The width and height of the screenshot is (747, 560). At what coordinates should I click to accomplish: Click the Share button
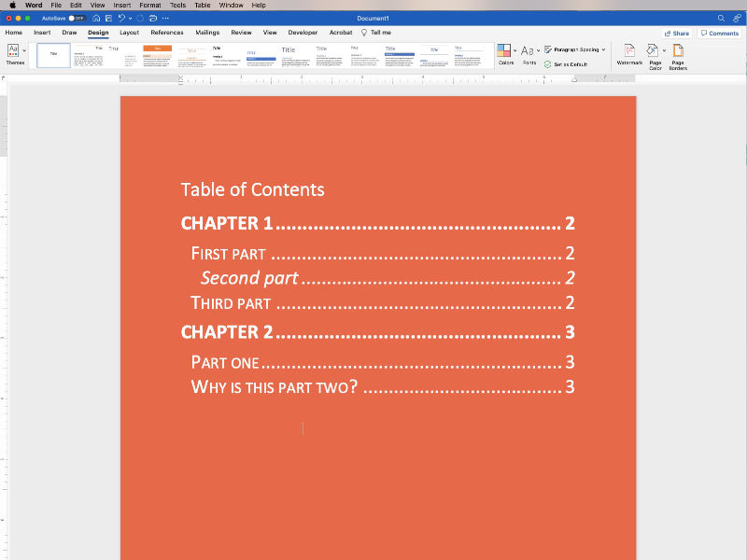(675, 33)
